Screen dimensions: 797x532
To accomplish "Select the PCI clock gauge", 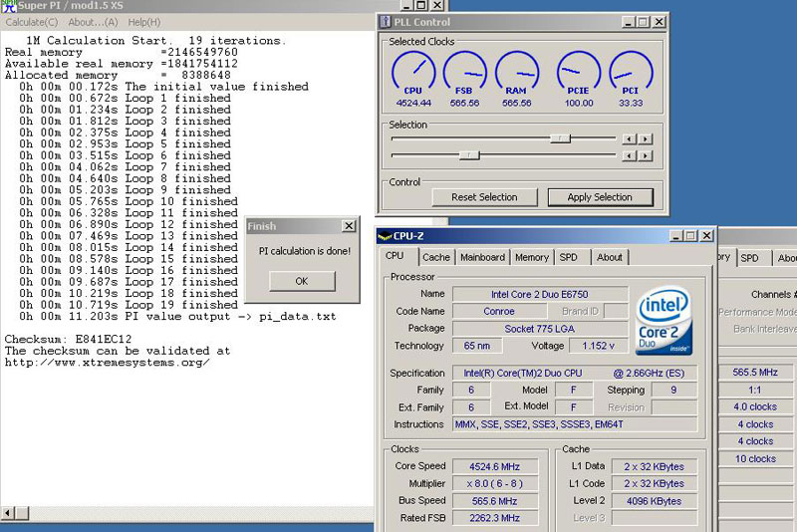I will pyautogui.click(x=630, y=73).
